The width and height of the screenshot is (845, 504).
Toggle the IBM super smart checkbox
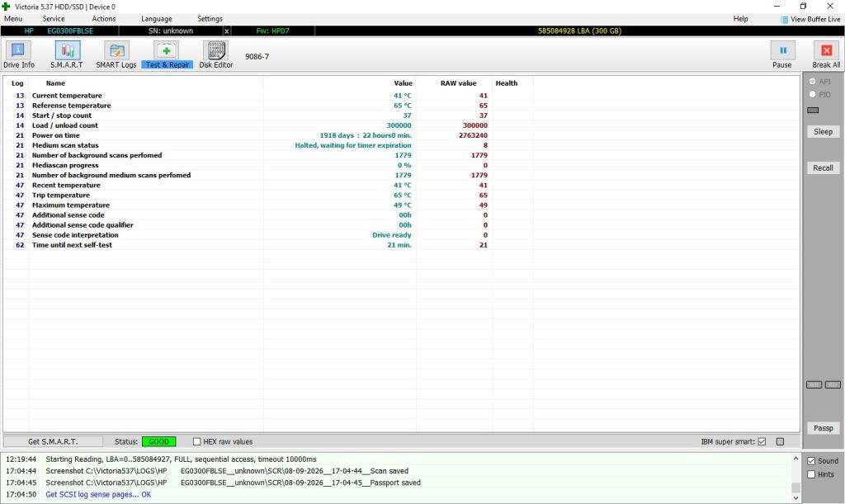pyautogui.click(x=762, y=441)
